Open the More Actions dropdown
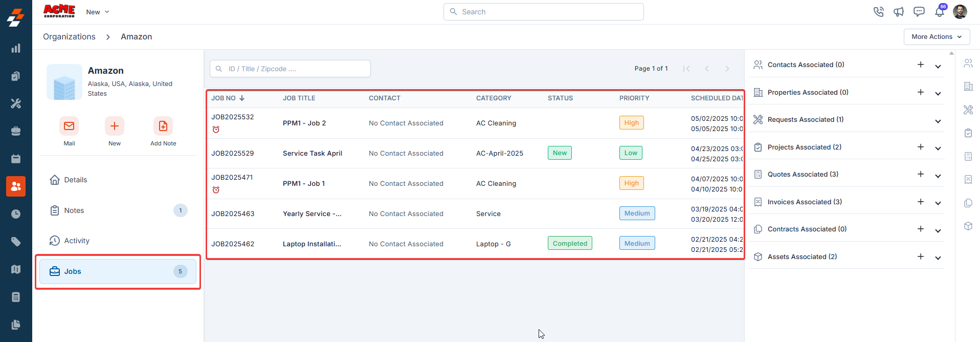Image resolution: width=980 pixels, height=342 pixels. click(x=937, y=37)
